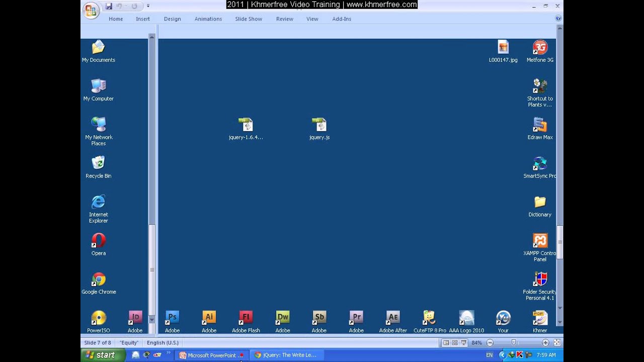Click the Opera browser icon
This screenshot has height=362, width=644.
pos(99,240)
